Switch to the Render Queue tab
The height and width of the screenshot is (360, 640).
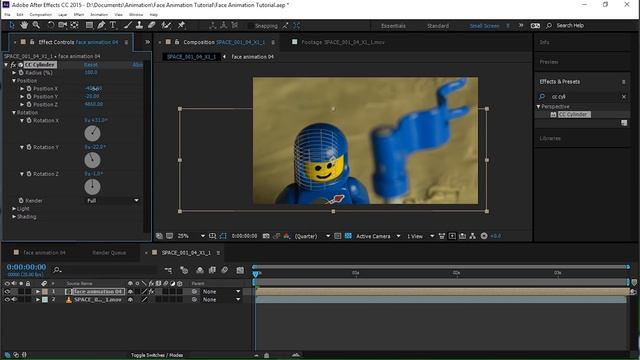coord(109,253)
